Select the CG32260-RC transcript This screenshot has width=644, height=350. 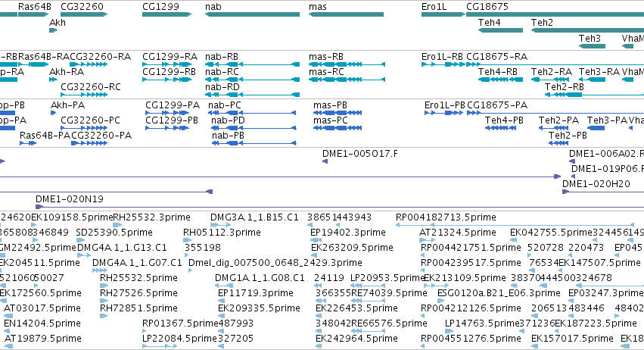84,95
